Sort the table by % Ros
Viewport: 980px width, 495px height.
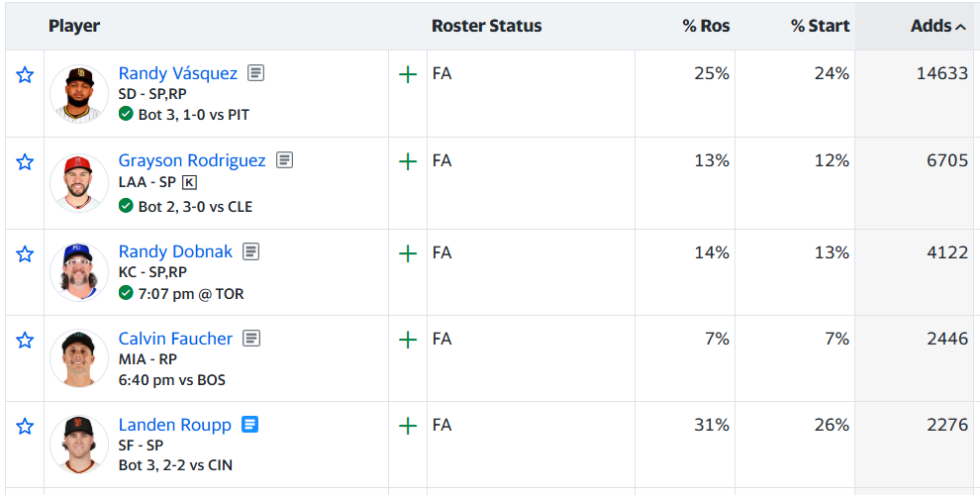[706, 26]
